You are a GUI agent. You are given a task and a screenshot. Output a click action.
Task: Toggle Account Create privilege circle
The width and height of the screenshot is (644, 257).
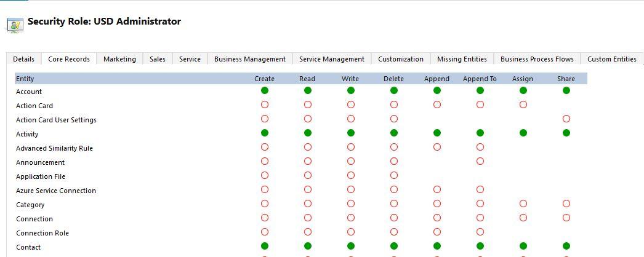pyautogui.click(x=265, y=90)
